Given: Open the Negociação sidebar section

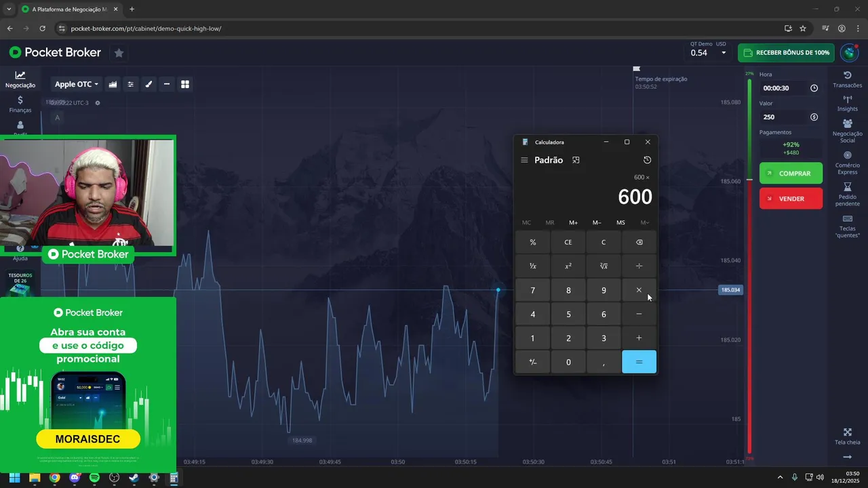Looking at the screenshot, I should pyautogui.click(x=20, y=79).
